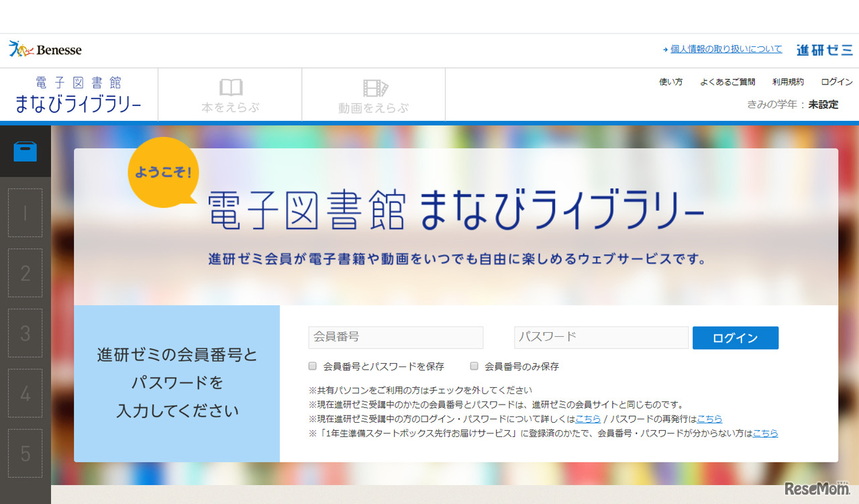Click the top-right ログイン text link
This screenshot has width=859, height=504.
click(x=836, y=81)
